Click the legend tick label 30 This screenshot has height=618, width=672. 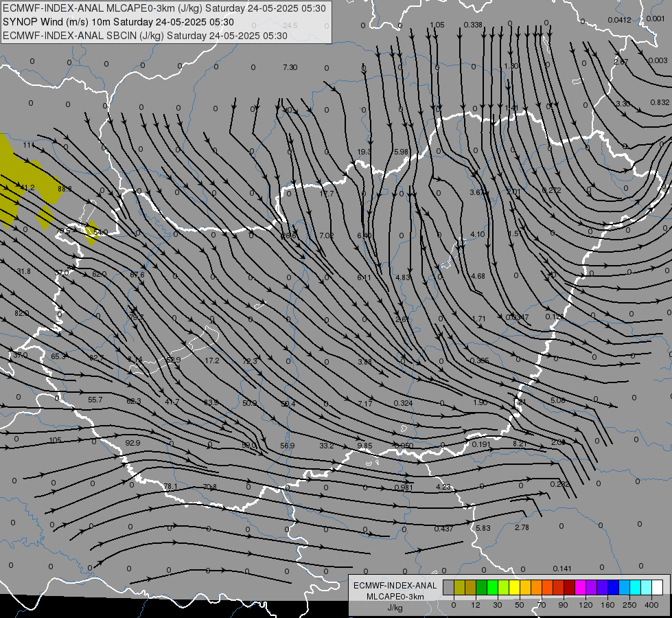[x=497, y=605]
